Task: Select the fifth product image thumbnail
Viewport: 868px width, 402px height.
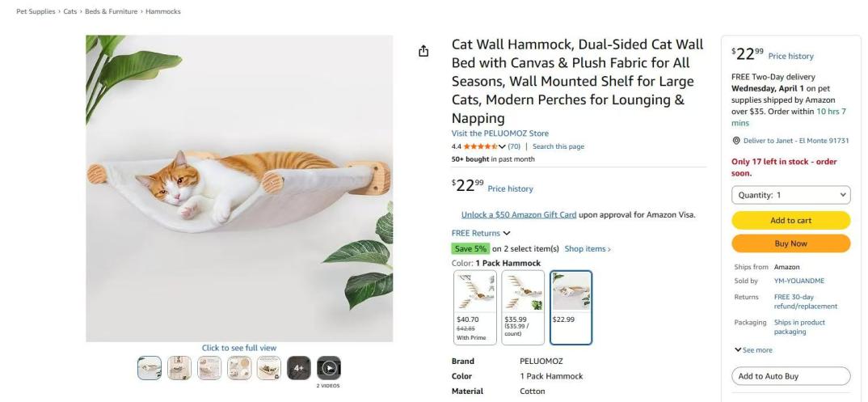Action: click(x=268, y=367)
